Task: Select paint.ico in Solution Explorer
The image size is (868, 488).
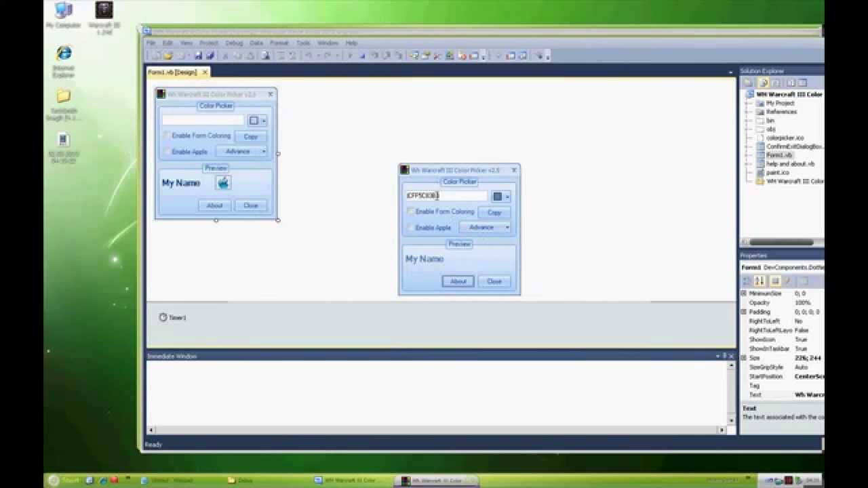Action: coord(777,173)
